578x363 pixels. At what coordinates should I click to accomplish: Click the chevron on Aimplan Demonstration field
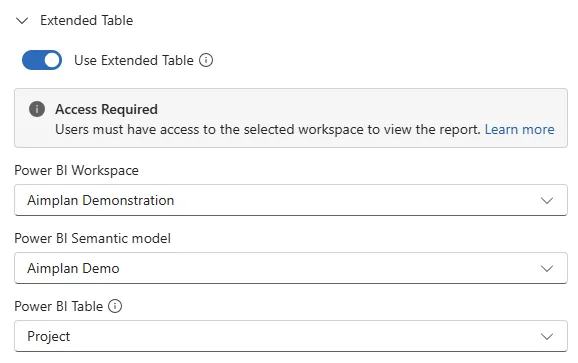(x=547, y=200)
